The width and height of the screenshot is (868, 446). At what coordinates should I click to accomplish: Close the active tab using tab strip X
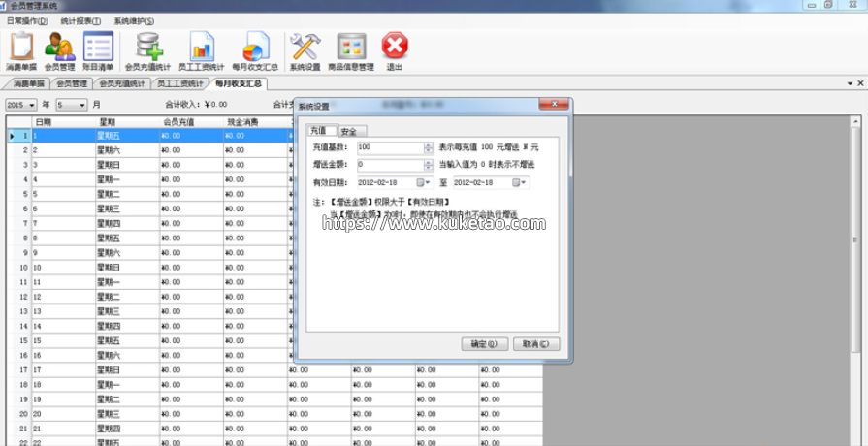pyautogui.click(x=860, y=83)
